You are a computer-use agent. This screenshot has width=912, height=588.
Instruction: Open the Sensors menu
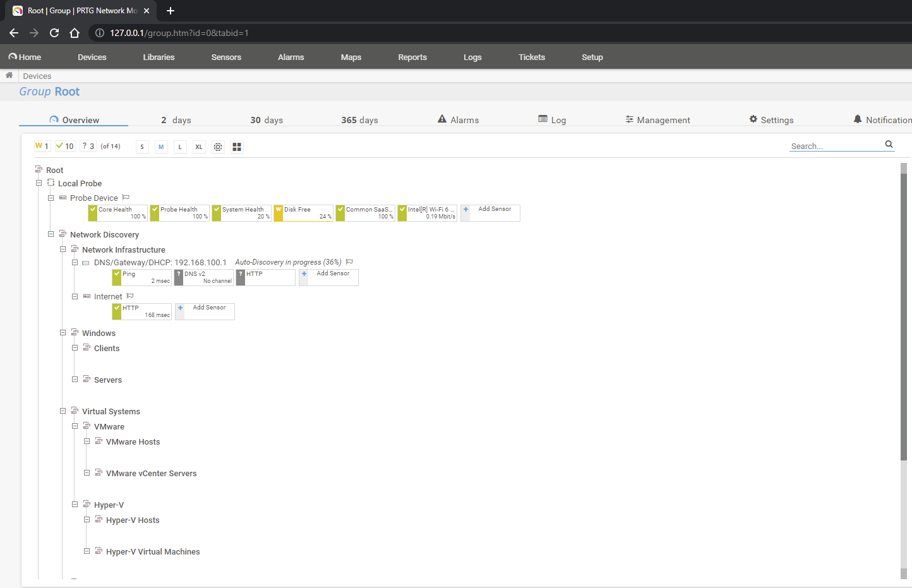[x=226, y=57]
